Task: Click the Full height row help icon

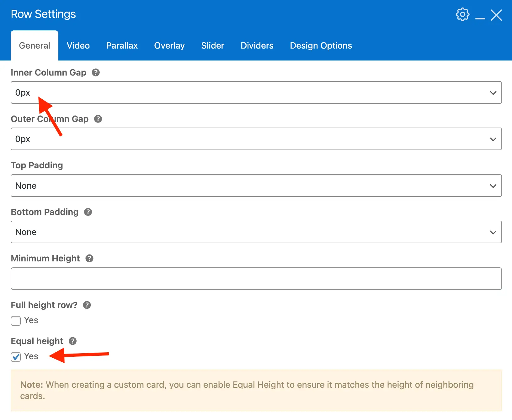Action: coord(87,305)
